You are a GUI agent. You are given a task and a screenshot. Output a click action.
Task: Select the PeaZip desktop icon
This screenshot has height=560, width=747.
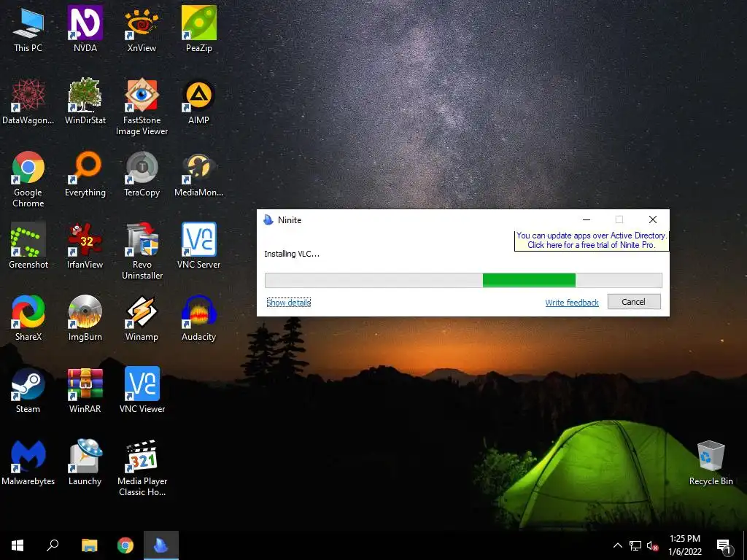click(x=198, y=29)
